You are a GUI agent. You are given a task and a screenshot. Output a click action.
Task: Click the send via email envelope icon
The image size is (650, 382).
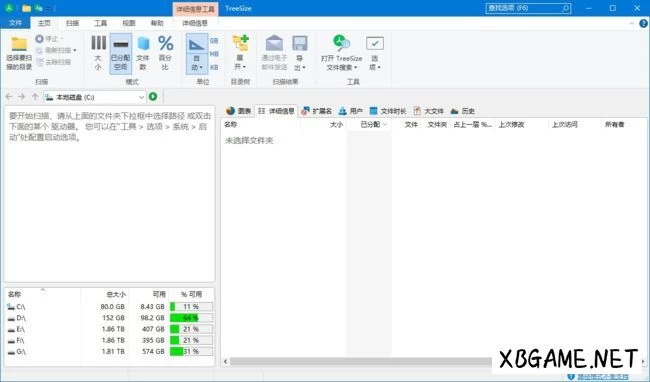pyautogui.click(x=274, y=43)
